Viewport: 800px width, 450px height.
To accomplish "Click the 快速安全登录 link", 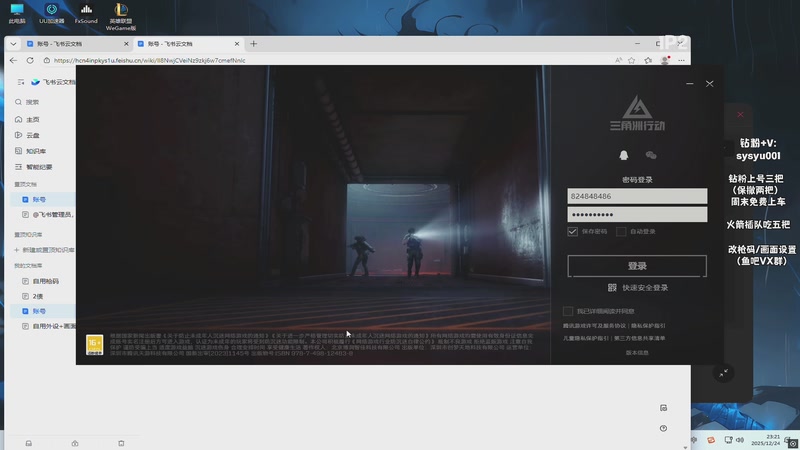I will [x=645, y=288].
